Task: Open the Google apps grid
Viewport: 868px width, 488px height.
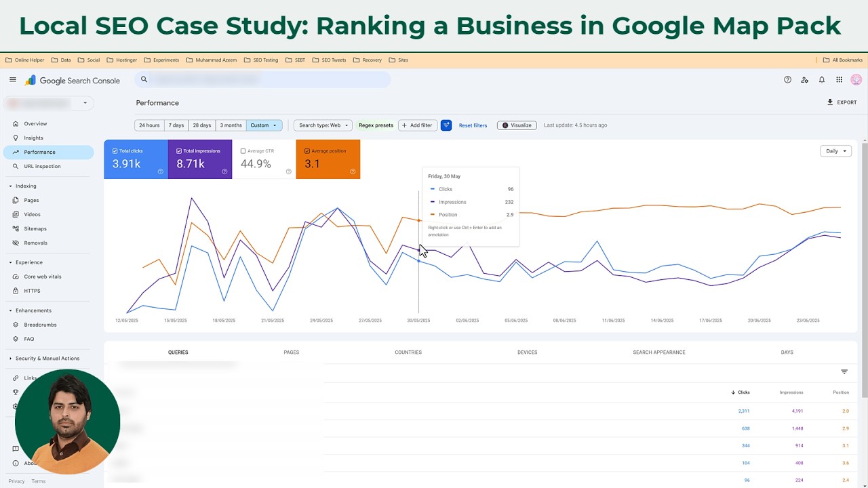Action: point(839,80)
